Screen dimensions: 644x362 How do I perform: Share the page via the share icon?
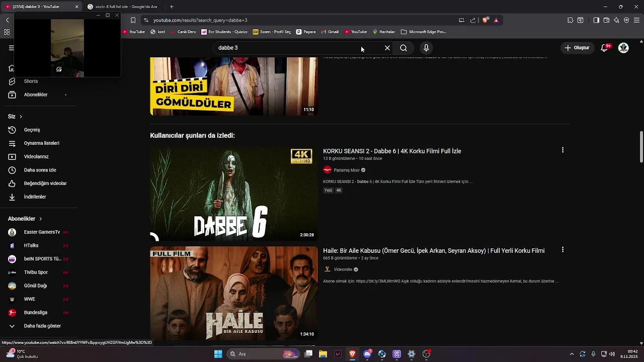pos(473,20)
